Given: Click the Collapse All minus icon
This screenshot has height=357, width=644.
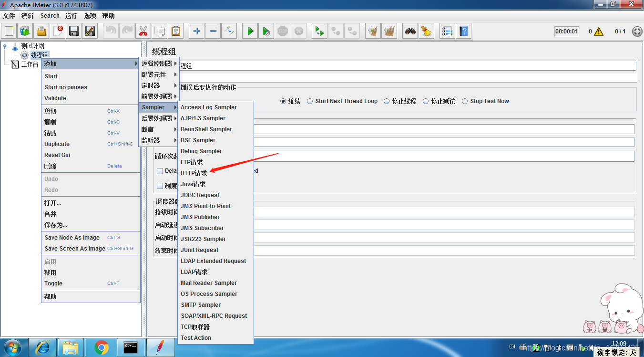Looking at the screenshot, I should coord(213,31).
